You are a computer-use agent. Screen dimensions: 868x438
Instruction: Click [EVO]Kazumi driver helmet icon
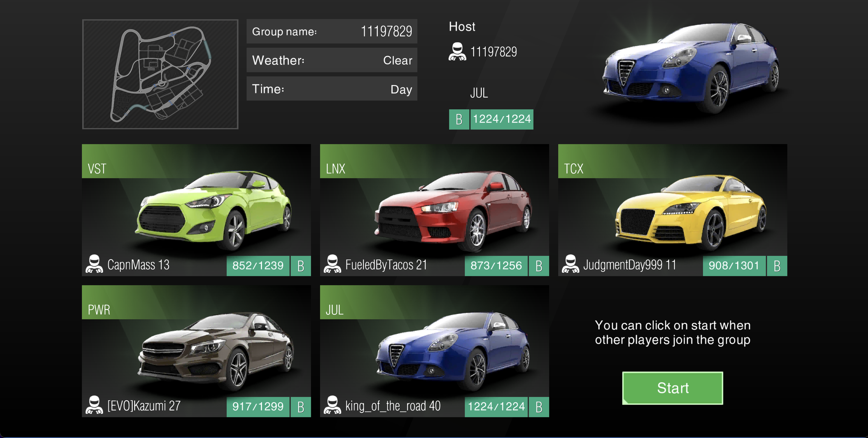[94, 405]
